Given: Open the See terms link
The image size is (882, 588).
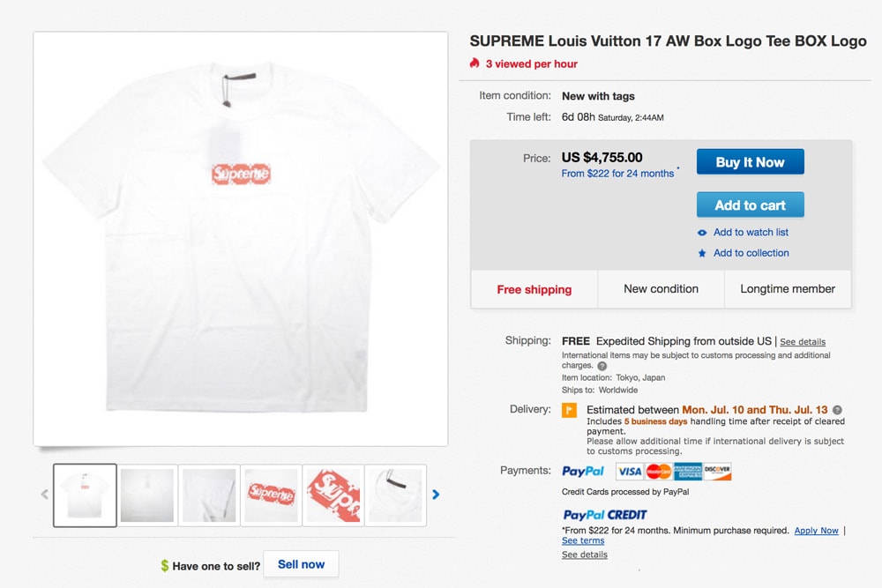Looking at the screenshot, I should pos(583,540).
